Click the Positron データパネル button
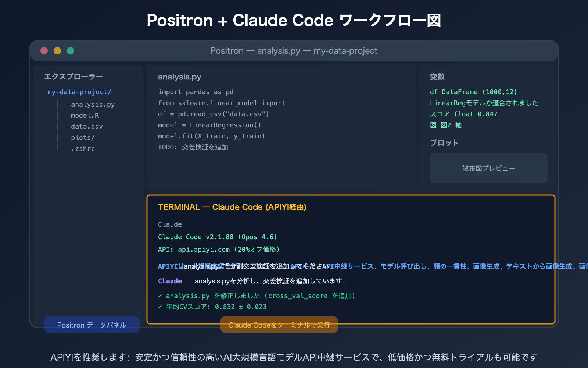 click(92, 325)
